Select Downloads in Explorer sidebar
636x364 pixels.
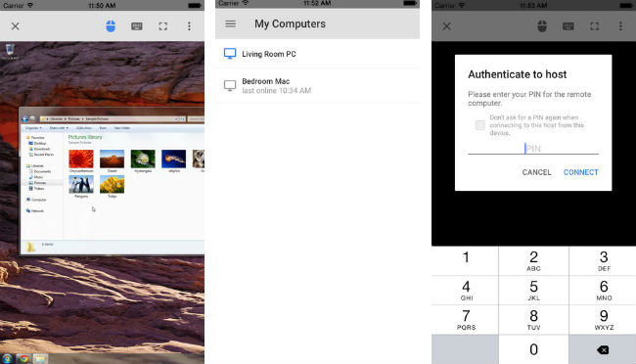tap(39, 149)
